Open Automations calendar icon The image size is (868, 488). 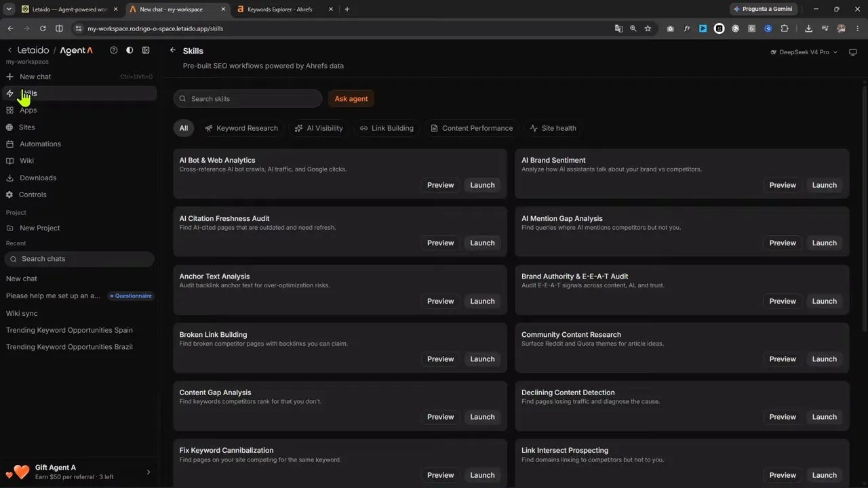tap(9, 144)
